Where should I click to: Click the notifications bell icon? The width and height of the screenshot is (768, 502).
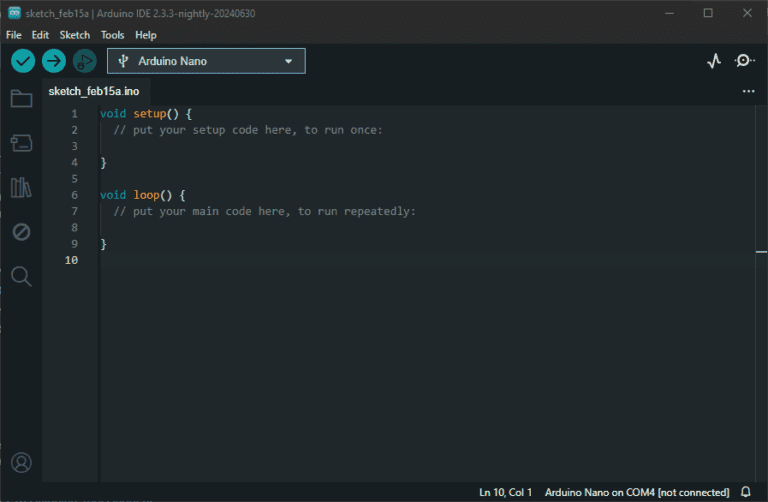coord(745,492)
